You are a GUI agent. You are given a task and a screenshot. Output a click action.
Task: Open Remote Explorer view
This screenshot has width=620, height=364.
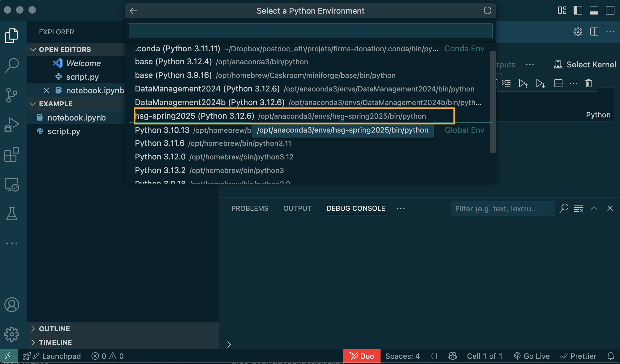[12, 184]
